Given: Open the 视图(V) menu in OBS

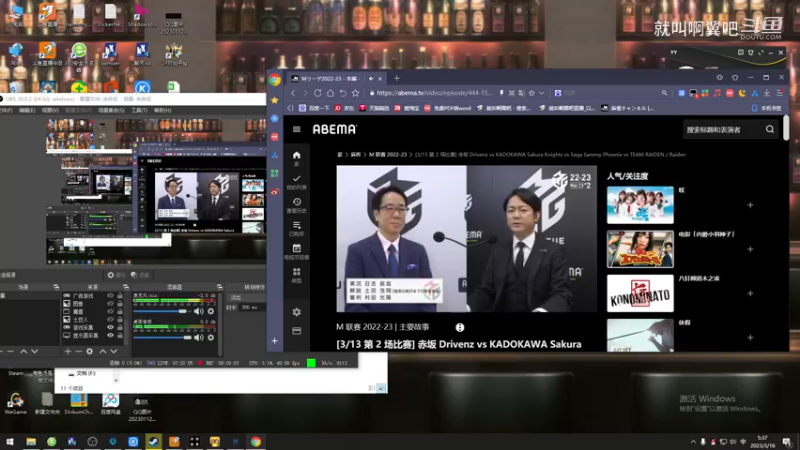Looking at the screenshot, I should [x=50, y=110].
